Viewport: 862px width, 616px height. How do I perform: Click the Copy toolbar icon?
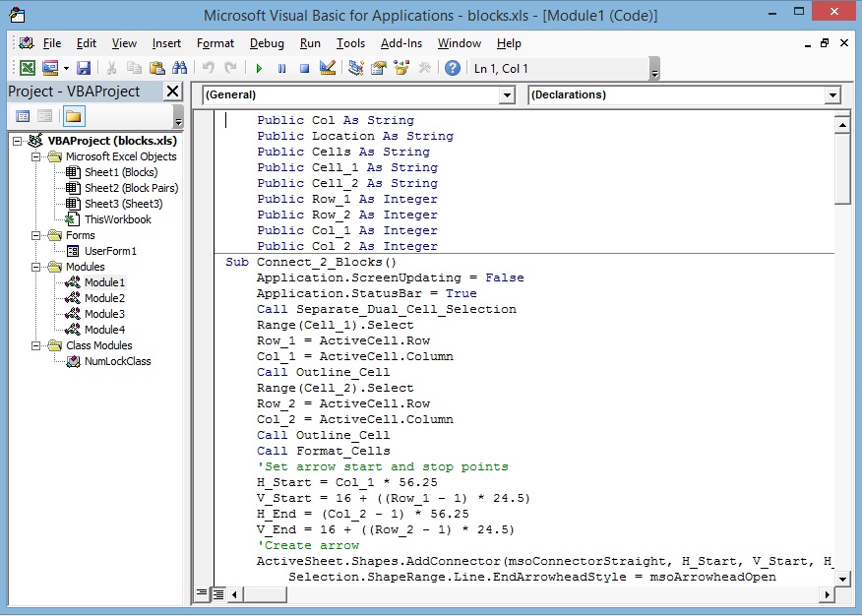134,68
